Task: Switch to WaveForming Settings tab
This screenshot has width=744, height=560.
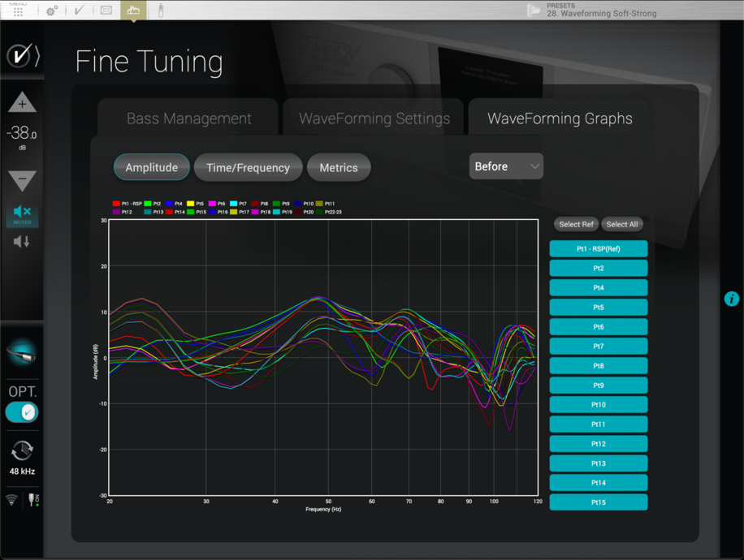Action: click(x=374, y=118)
